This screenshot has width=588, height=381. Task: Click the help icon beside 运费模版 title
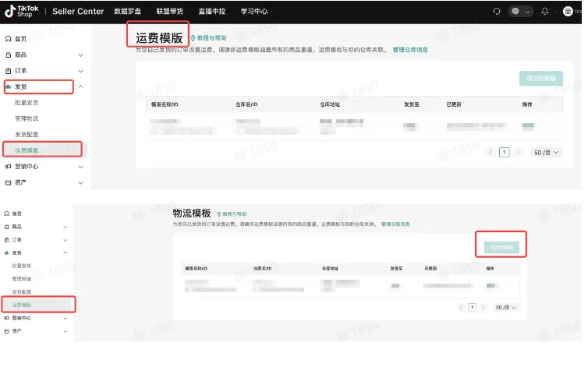193,38
